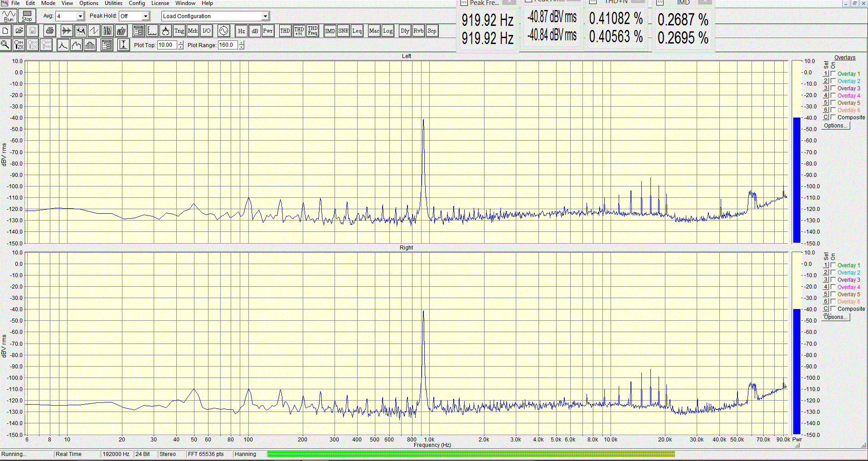The width and height of the screenshot is (868, 461).
Task: Click Options button in Left overlays panel
Action: 836,126
